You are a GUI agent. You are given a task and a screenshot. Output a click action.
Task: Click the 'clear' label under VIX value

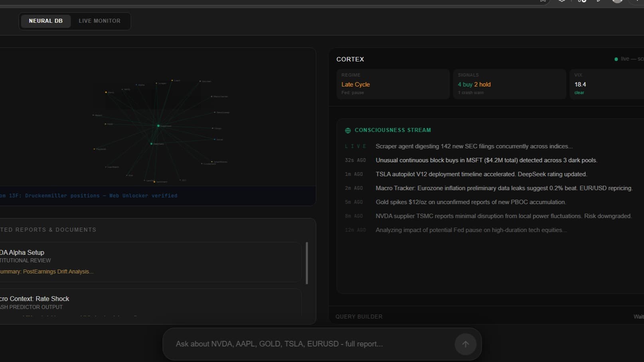click(x=579, y=92)
